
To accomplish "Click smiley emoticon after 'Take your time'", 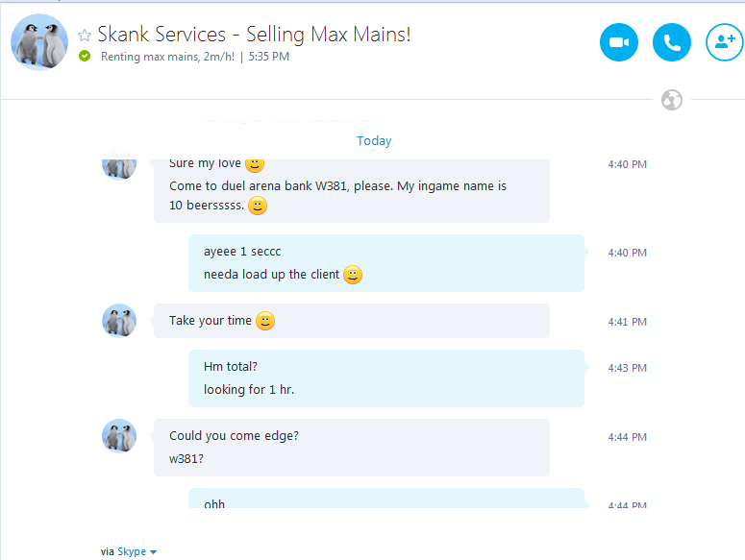I will 265,321.
